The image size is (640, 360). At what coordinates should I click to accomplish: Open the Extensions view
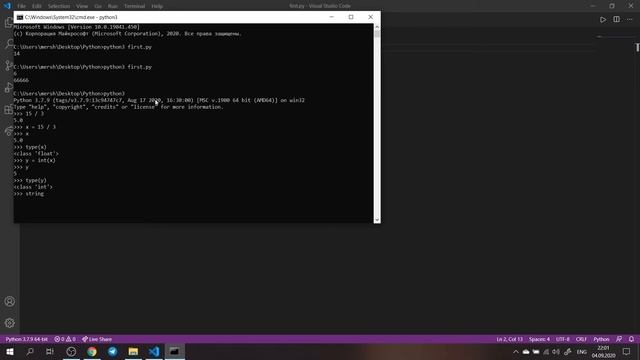(x=9, y=109)
